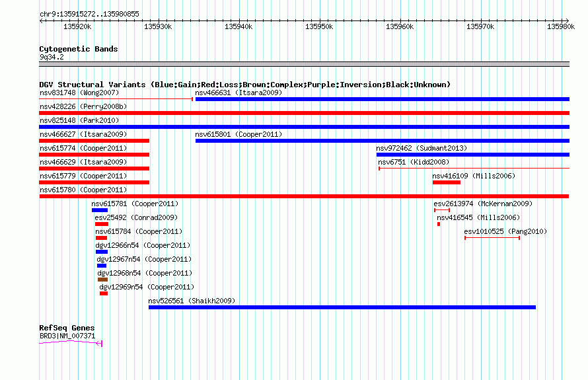This screenshot has width=588, height=380.
Task: Select the nsv972462 (Sudmant2013) label
Action: (422, 148)
